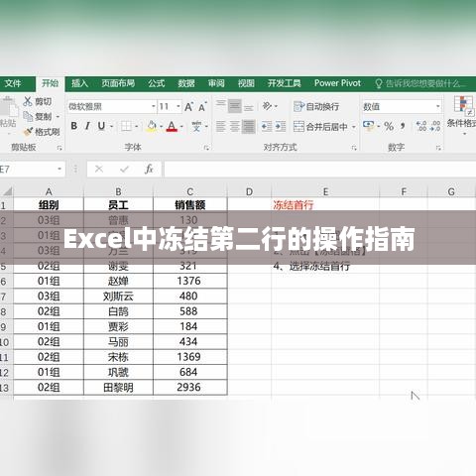Viewport: 476px width, 476px height.
Task: Click the phonetic guide (wén) icon
Action: coord(196,126)
